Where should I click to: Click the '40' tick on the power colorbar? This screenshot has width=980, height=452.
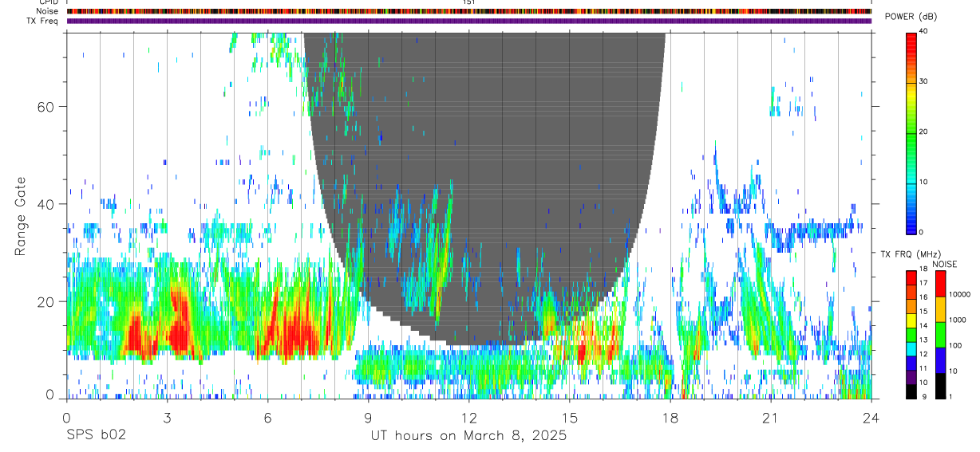click(922, 31)
